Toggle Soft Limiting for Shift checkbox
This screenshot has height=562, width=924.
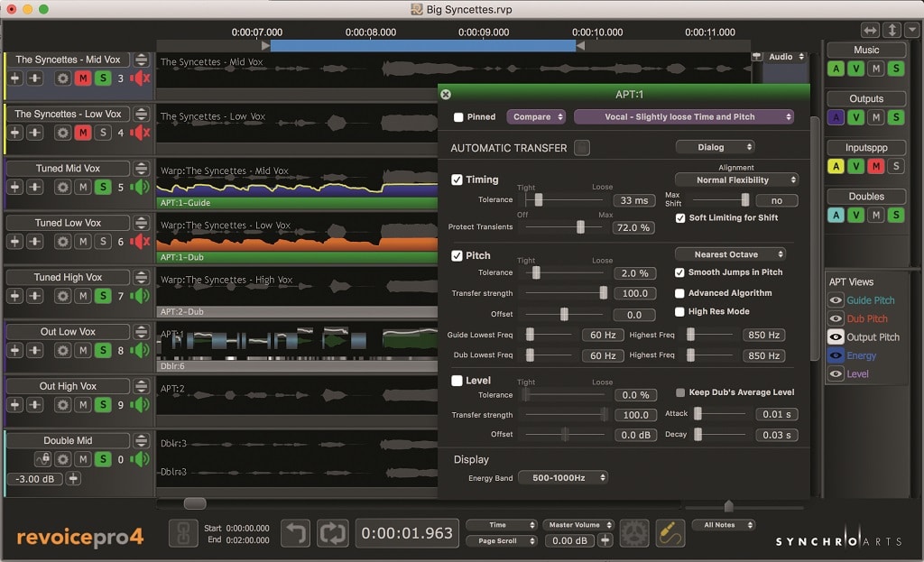click(x=680, y=218)
